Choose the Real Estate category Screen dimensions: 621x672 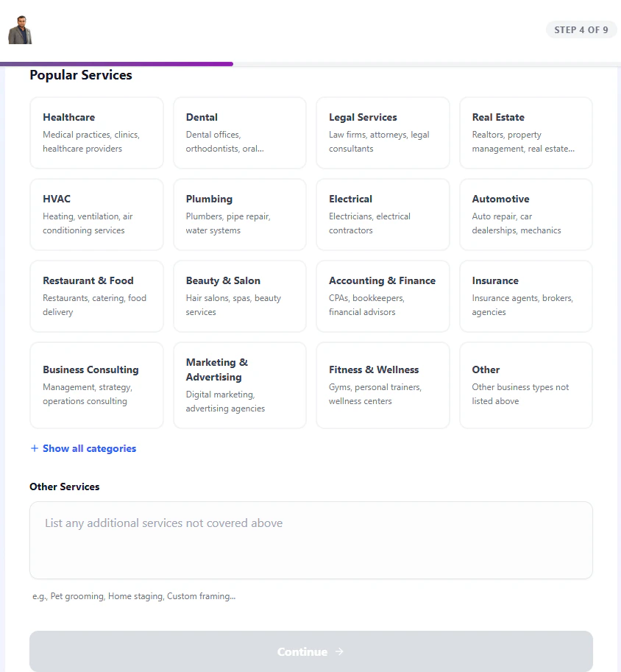tap(525, 132)
